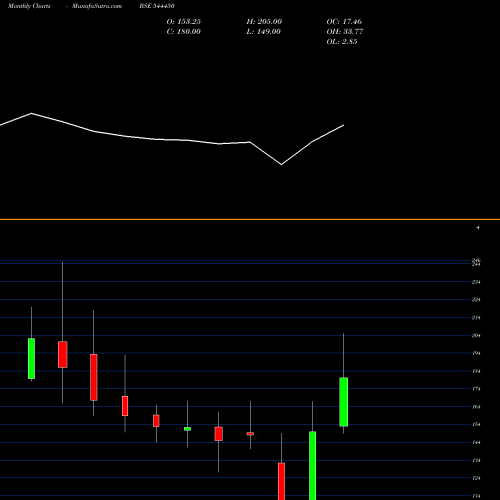500x500 pixels.
Task: Click the 214 price axis label
Action: coord(476,318)
